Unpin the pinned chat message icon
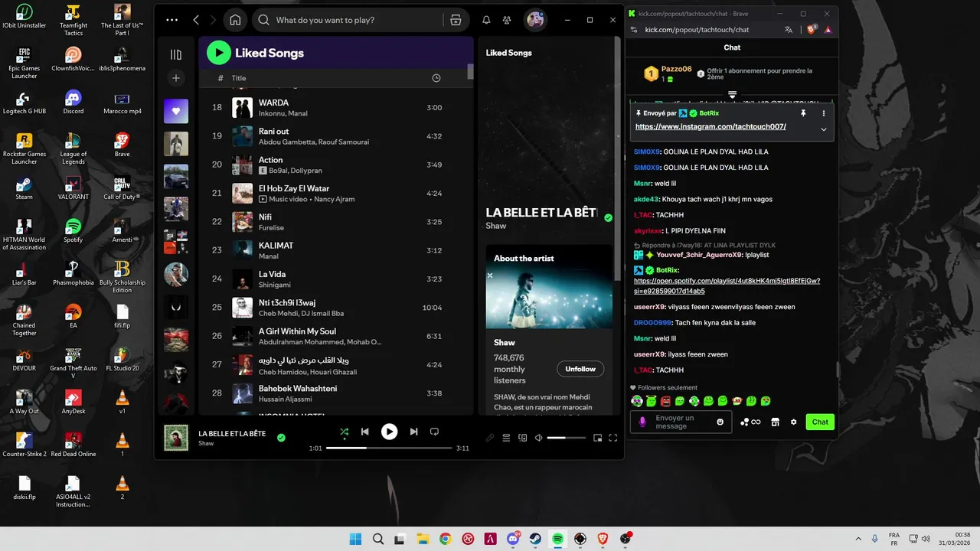This screenshot has height=551, width=980. [x=803, y=113]
